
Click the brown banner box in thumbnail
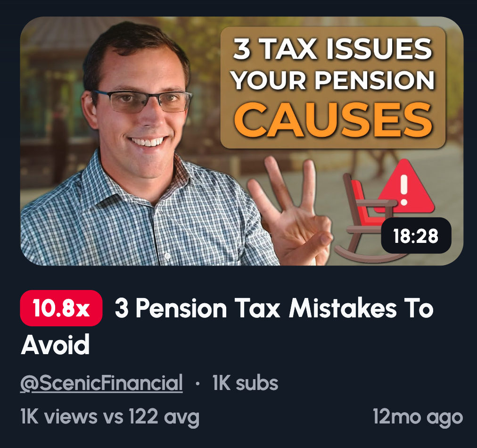[x=333, y=88]
